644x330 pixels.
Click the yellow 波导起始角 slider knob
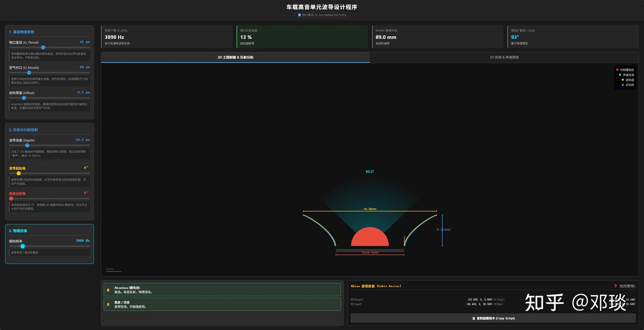(x=18, y=173)
